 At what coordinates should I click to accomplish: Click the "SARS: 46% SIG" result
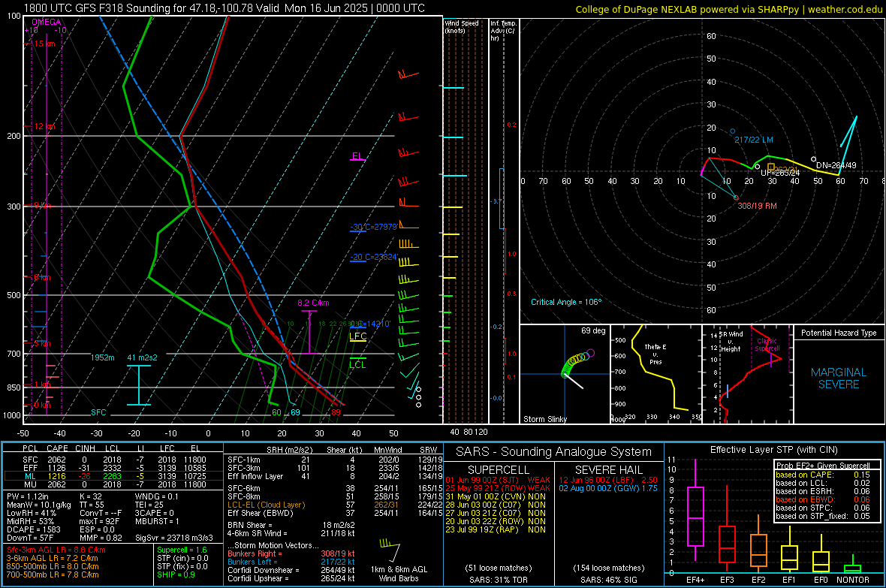click(x=609, y=580)
